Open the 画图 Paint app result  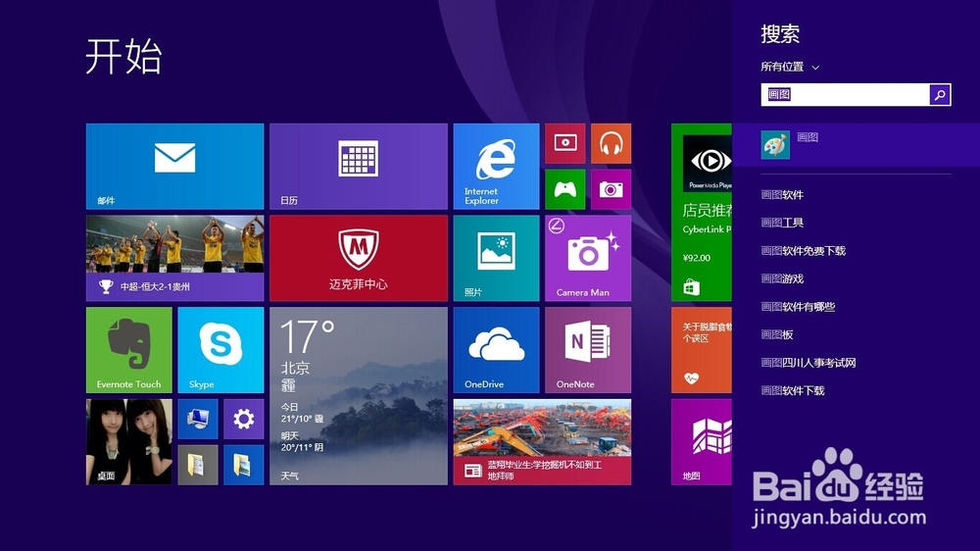[x=856, y=145]
